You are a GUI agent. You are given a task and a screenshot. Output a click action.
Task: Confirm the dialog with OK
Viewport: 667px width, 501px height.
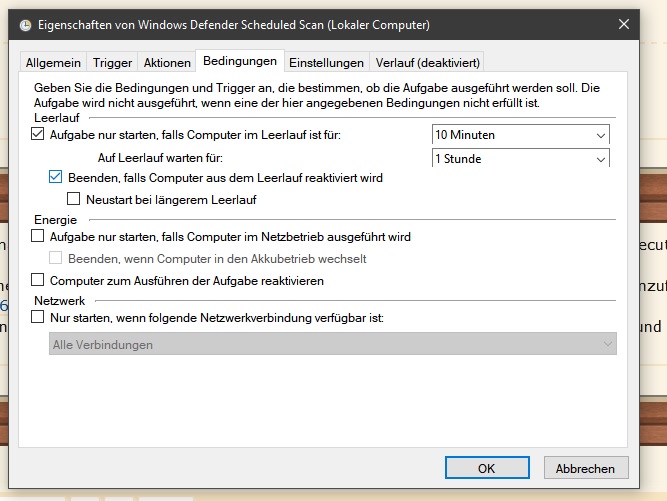(x=486, y=468)
